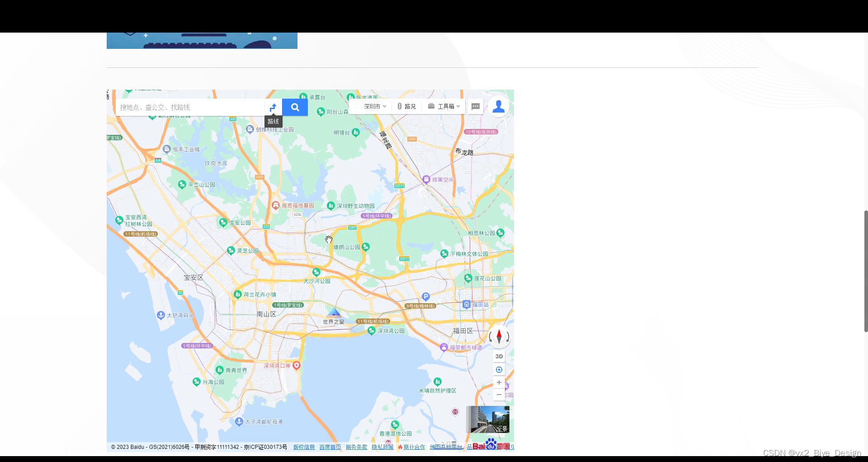
Task: Click the 9号线(梅林线) metro label
Action: tap(420, 306)
